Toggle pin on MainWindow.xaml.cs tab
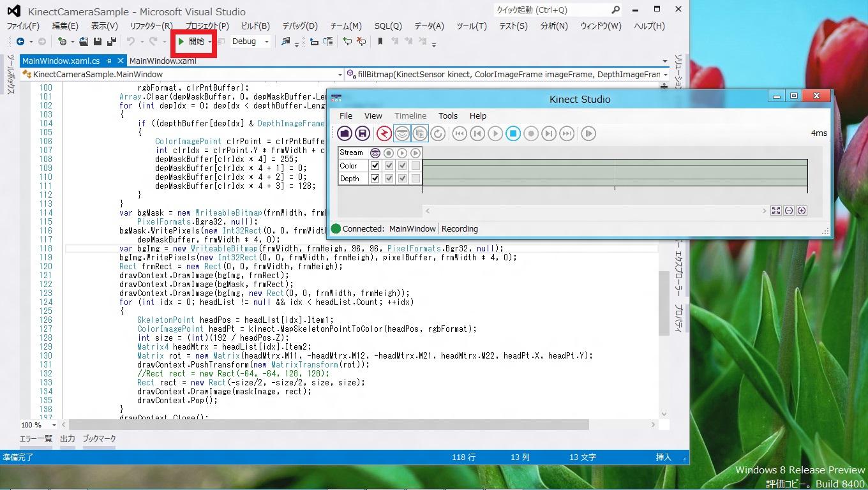 pos(108,61)
